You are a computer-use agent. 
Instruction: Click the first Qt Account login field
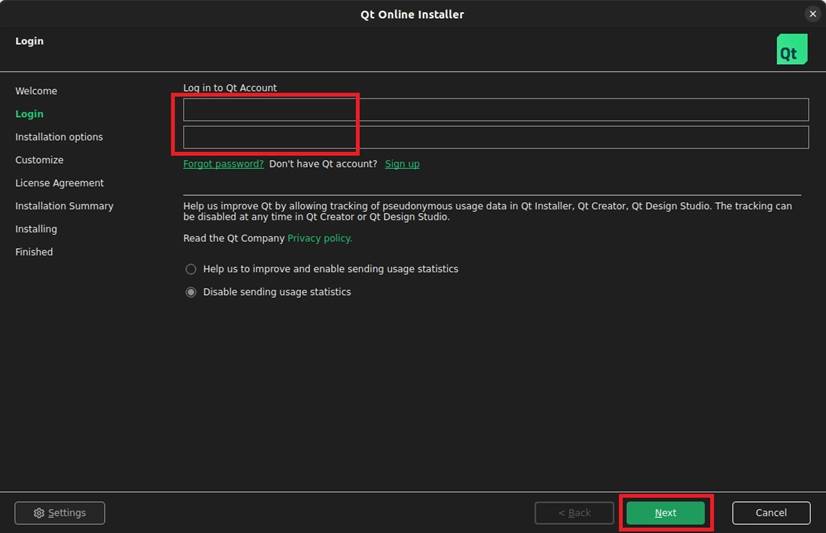[x=495, y=110]
